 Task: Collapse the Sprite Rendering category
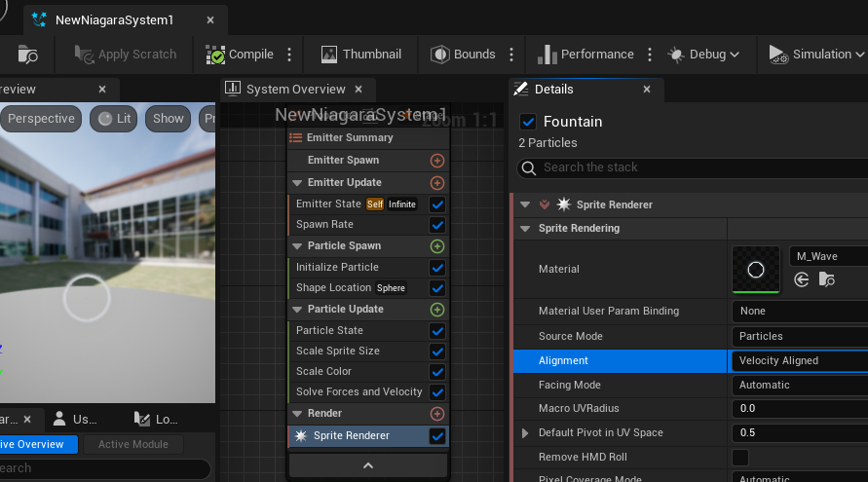click(525, 229)
